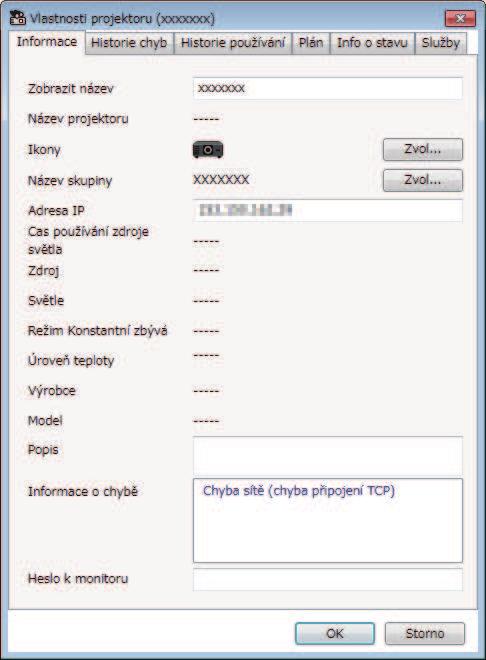Image resolution: width=486 pixels, height=660 pixels.
Task: Open the Historie chyb tab
Action: coord(129,43)
